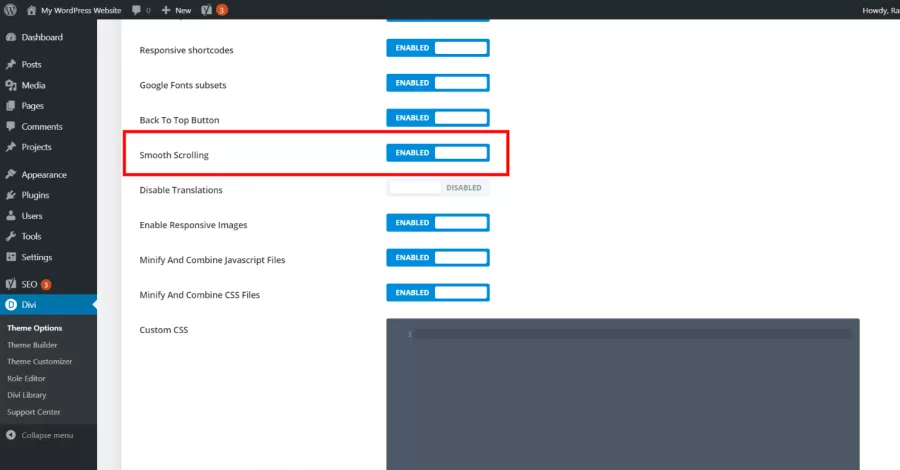Viewport: 900px width, 470px height.
Task: Toggle Minify And Combine CSS Files switch
Action: click(438, 293)
